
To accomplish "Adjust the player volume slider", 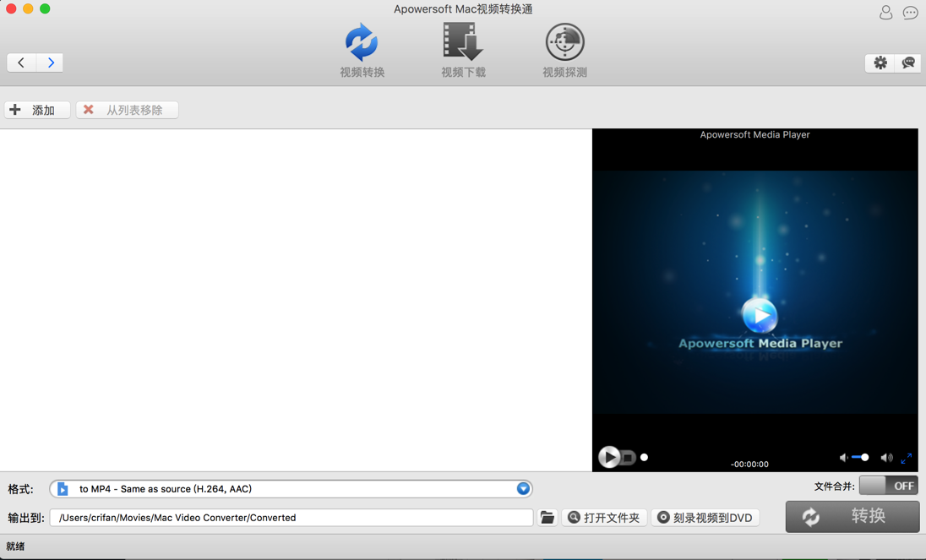I will pyautogui.click(x=860, y=457).
